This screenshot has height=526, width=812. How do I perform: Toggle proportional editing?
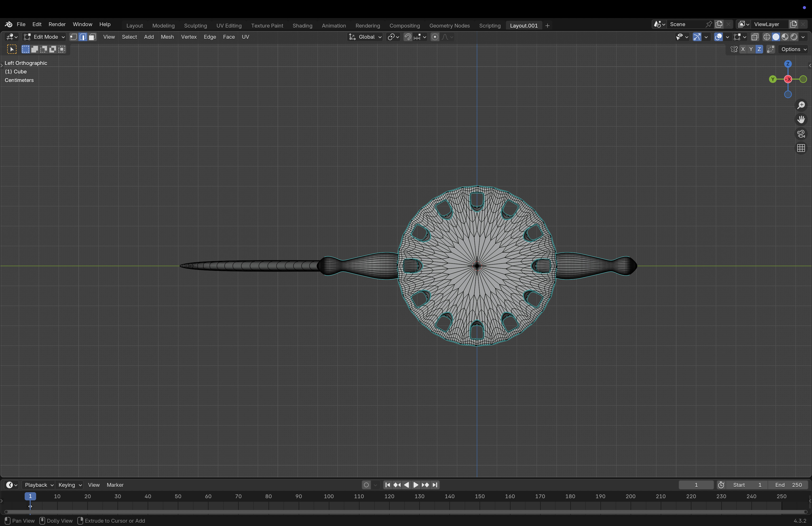pos(435,37)
